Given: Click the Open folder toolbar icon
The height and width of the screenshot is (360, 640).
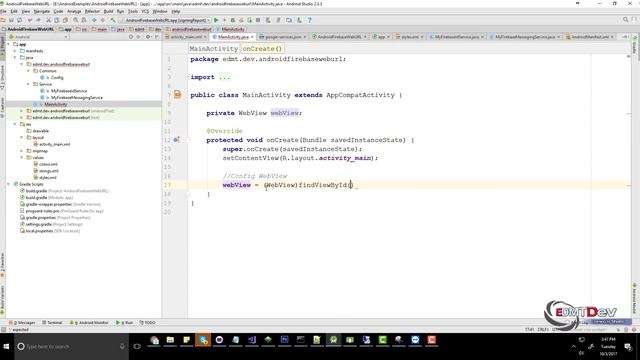Looking at the screenshot, I should 3,20.
